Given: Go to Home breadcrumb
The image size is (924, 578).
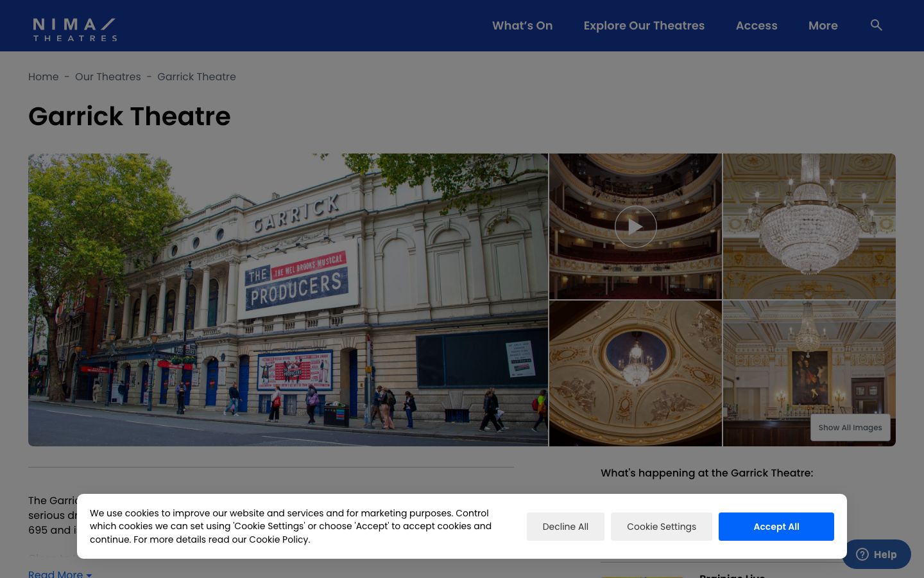Looking at the screenshot, I should (x=44, y=76).
